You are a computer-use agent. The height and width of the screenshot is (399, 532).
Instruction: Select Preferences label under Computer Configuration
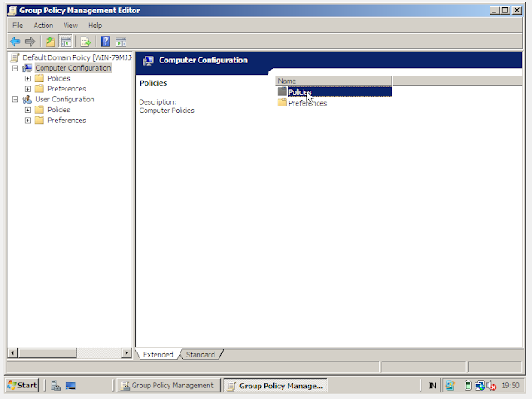[66, 89]
